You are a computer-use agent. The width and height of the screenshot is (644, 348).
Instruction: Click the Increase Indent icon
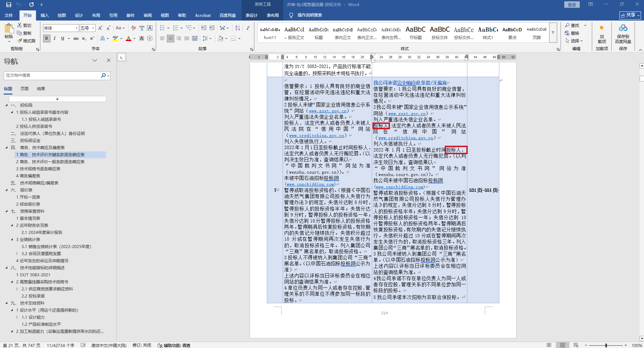(x=212, y=28)
